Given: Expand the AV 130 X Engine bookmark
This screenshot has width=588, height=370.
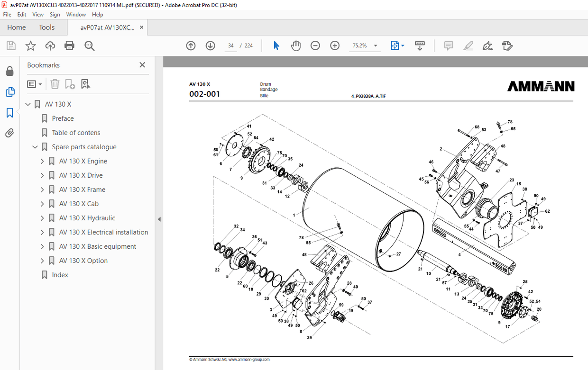Looking at the screenshot, I should [42, 161].
